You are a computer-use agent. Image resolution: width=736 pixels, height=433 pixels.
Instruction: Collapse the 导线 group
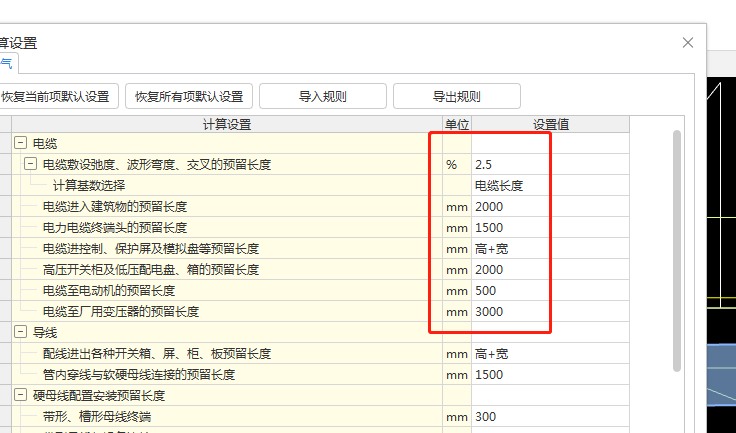point(20,332)
